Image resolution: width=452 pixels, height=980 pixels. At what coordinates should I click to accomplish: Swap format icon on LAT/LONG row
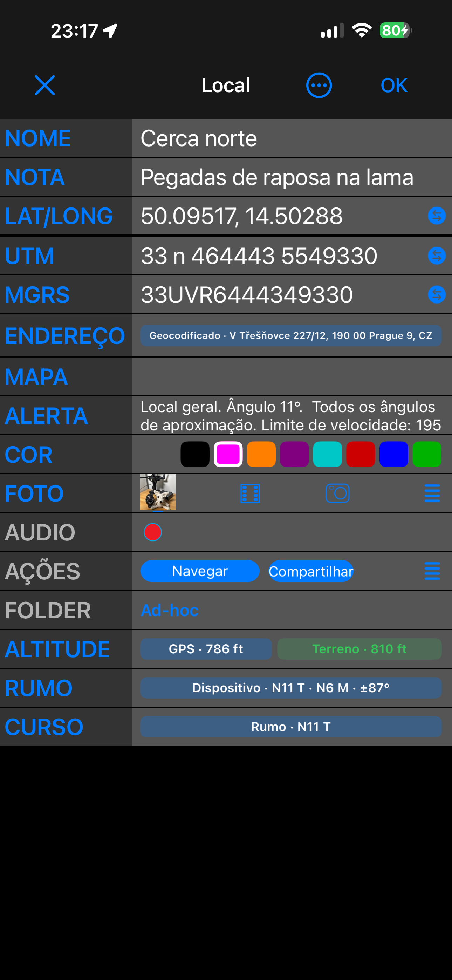coord(436,216)
